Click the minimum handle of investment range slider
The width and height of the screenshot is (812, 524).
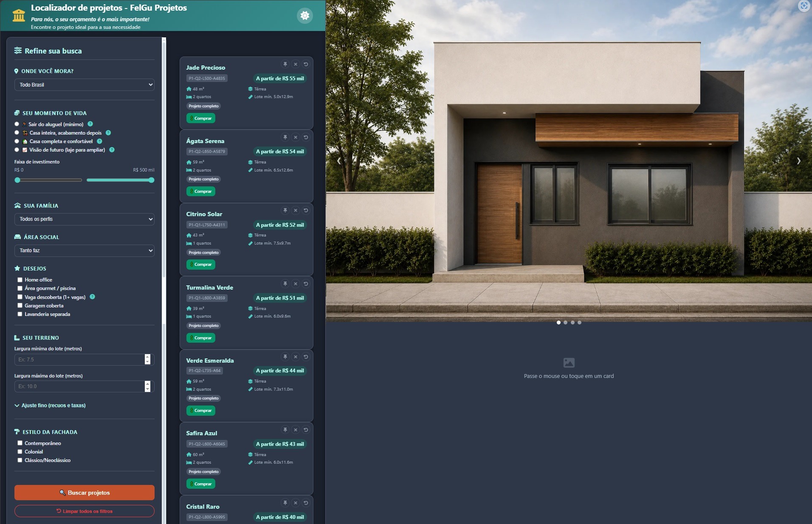coord(17,180)
